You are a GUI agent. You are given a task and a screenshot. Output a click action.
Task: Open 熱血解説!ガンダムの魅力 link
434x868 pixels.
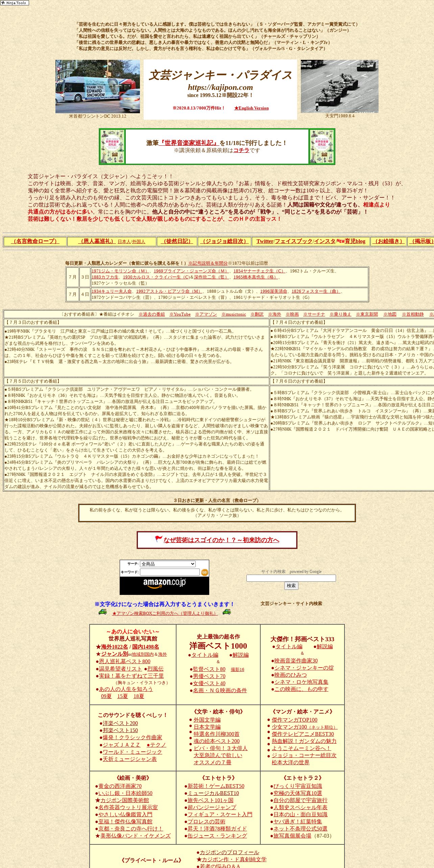pyautogui.click(x=304, y=741)
